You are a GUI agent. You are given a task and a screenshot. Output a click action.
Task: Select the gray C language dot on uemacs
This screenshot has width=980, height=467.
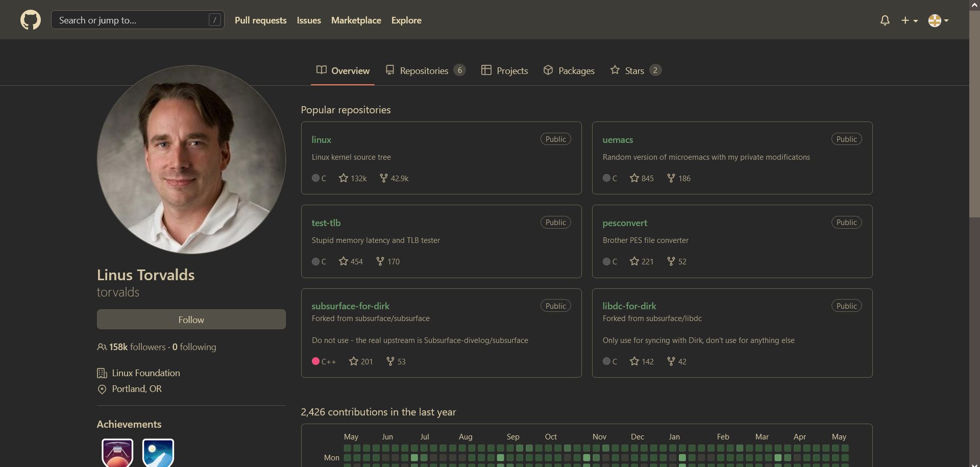[x=606, y=178]
